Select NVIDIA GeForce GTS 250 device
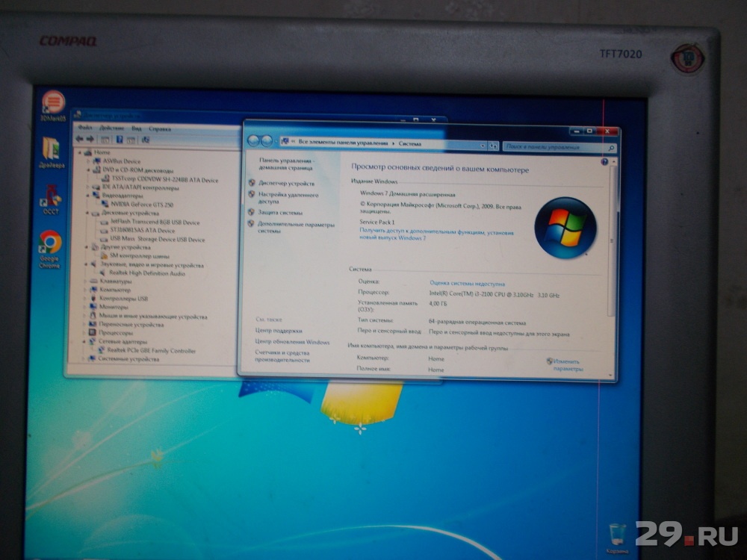Screen dimensions: 747x560 pos(142,204)
